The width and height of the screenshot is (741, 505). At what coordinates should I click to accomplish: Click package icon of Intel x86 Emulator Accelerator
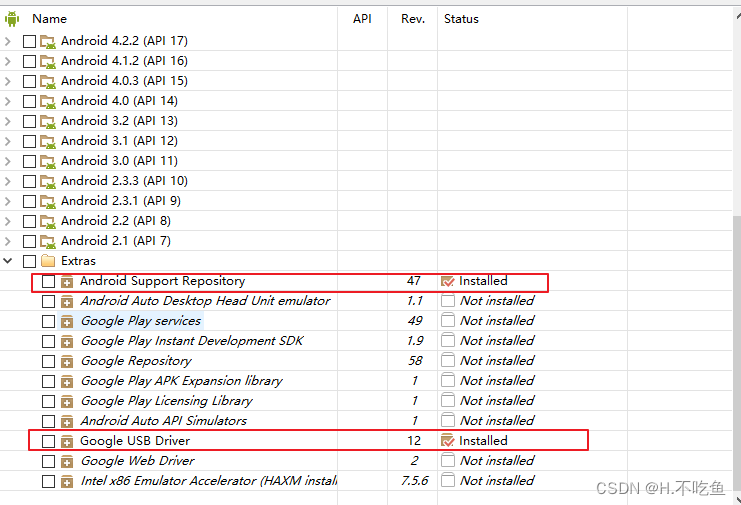pos(67,482)
